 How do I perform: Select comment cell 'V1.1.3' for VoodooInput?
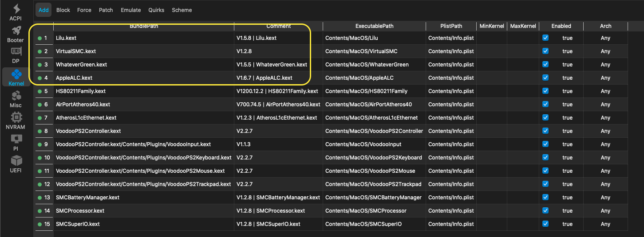click(x=279, y=144)
